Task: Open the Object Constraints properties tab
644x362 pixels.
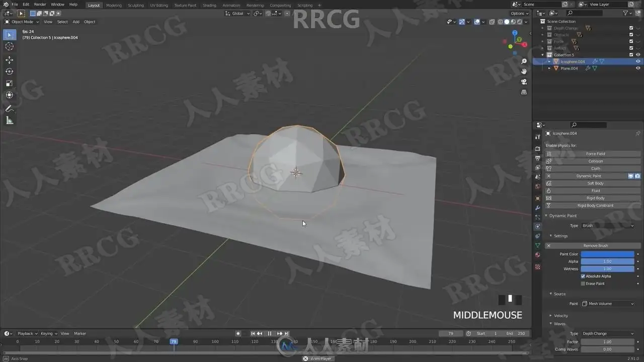Action: pyautogui.click(x=537, y=236)
